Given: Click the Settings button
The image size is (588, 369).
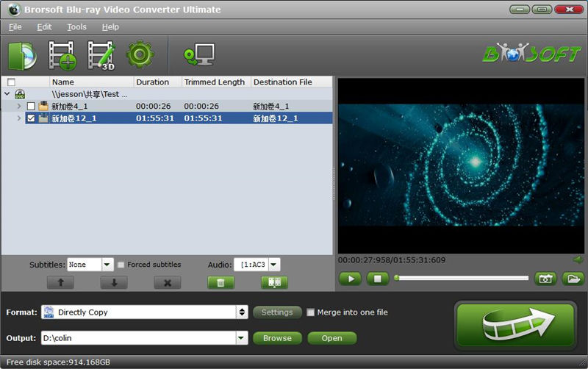Looking at the screenshot, I should click(277, 312).
